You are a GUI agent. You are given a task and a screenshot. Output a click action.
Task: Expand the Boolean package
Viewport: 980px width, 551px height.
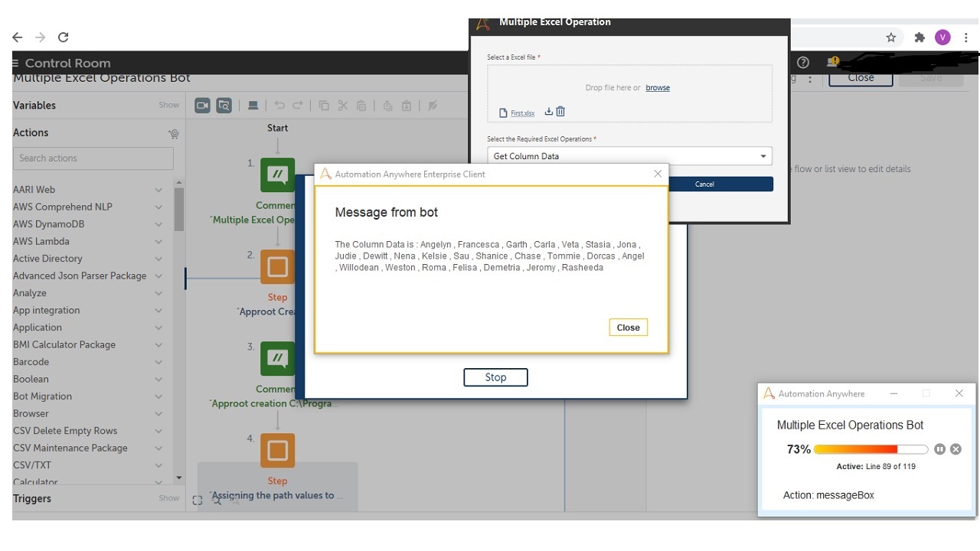[158, 379]
